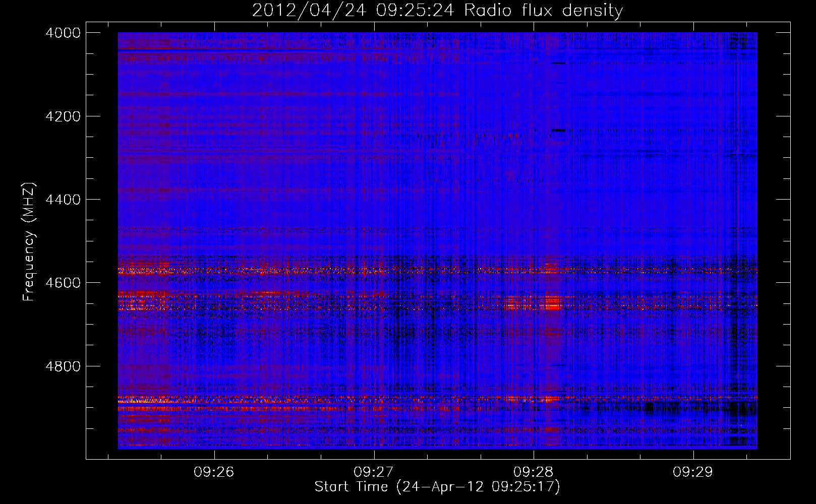
Task: Click the plot title '2012/04/24 09:25:24 Radio flux density'
Action: point(437,11)
